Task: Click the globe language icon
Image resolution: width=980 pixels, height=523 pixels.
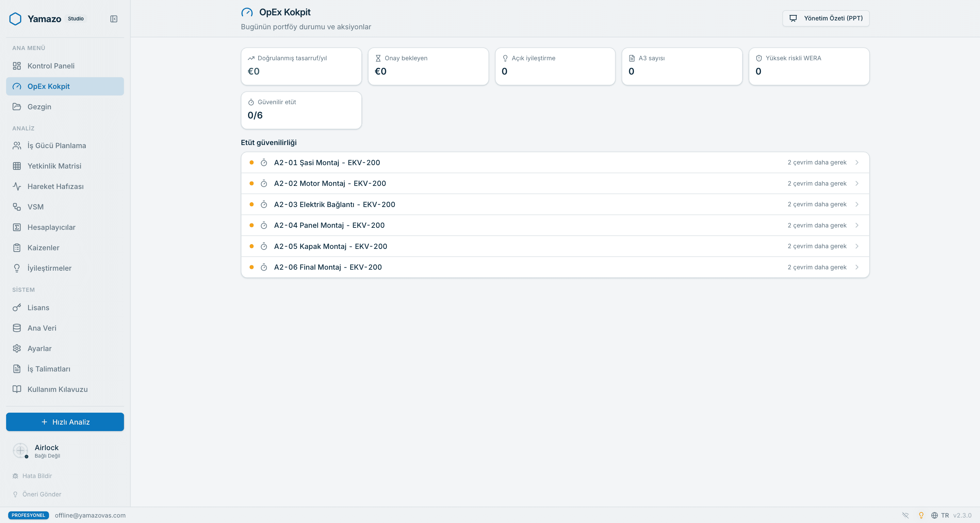Action: pyautogui.click(x=934, y=516)
